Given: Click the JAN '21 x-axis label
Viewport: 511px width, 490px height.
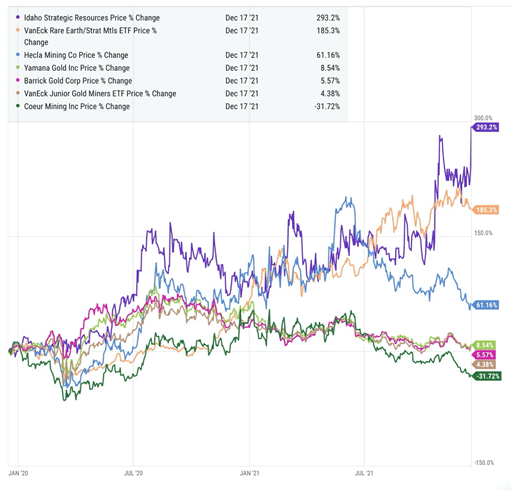Looking at the screenshot, I should [x=250, y=473].
